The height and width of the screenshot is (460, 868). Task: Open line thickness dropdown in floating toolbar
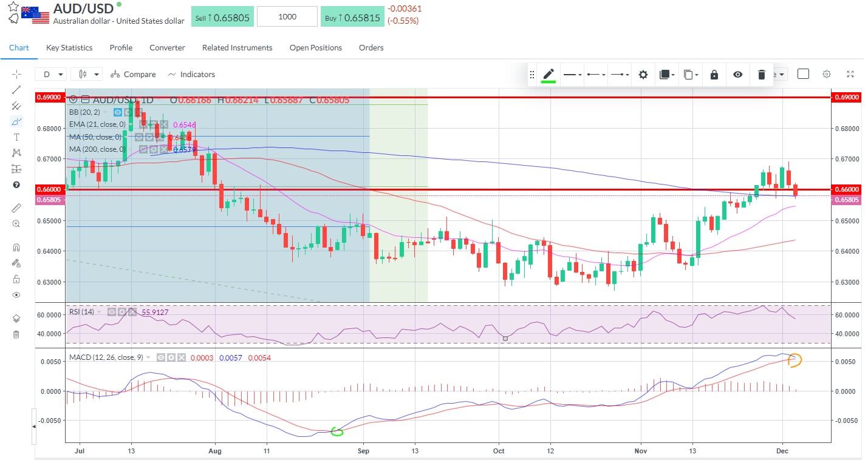[572, 75]
